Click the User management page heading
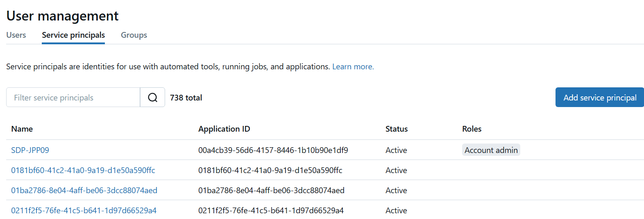This screenshot has height=219, width=644. 62,16
